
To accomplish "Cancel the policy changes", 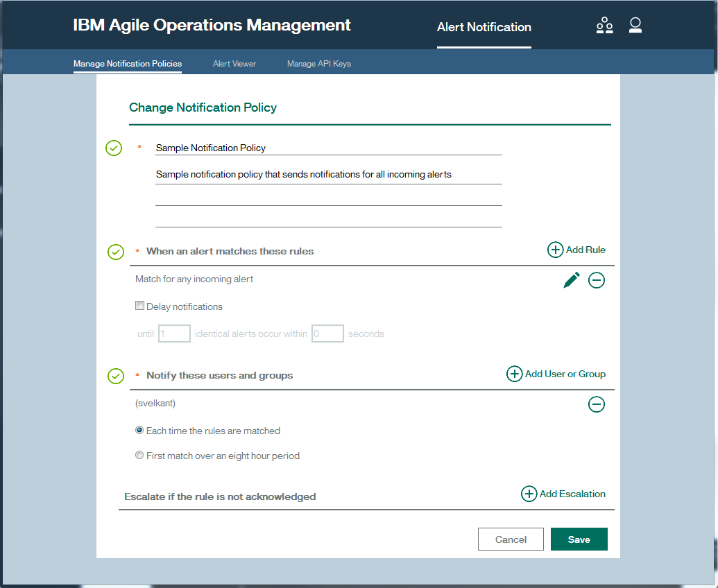I will coord(511,539).
